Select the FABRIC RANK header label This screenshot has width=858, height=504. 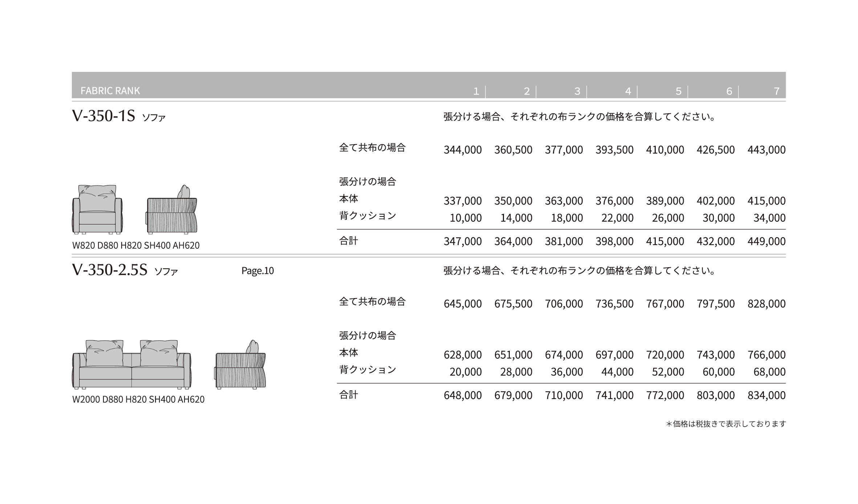[110, 91]
